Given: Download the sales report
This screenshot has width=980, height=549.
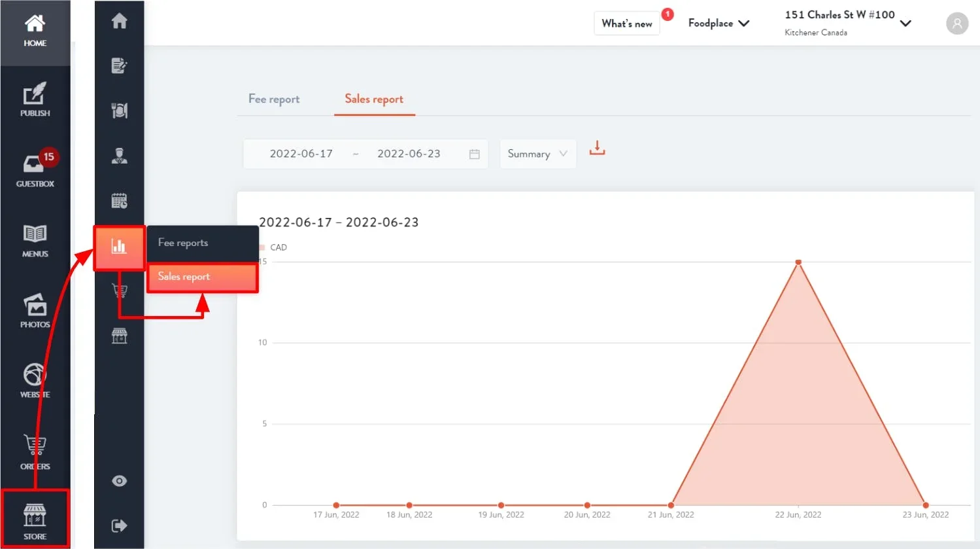Looking at the screenshot, I should pos(597,149).
